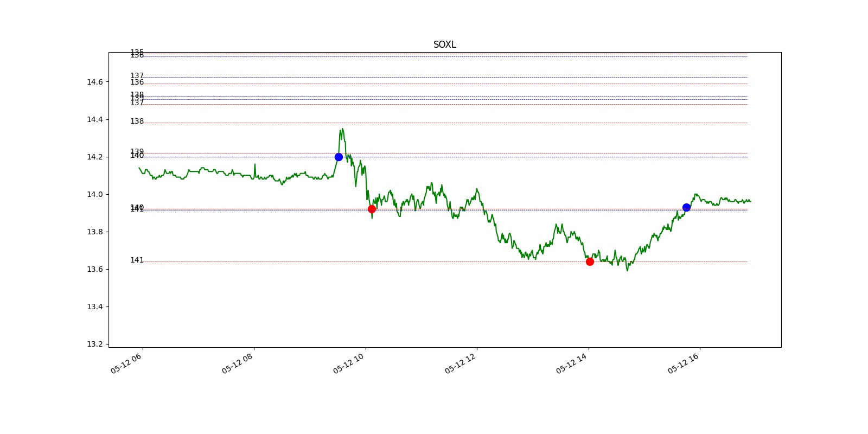Click the SOXL chart title

(444, 44)
